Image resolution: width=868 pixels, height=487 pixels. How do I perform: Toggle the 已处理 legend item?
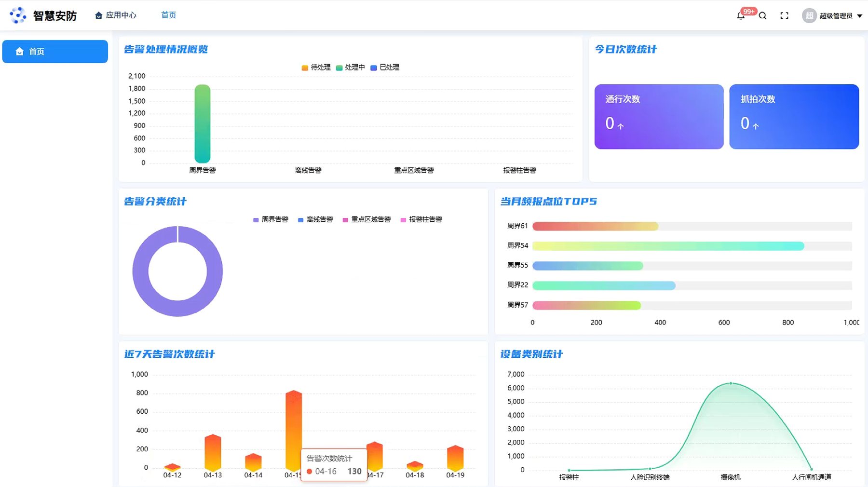385,68
